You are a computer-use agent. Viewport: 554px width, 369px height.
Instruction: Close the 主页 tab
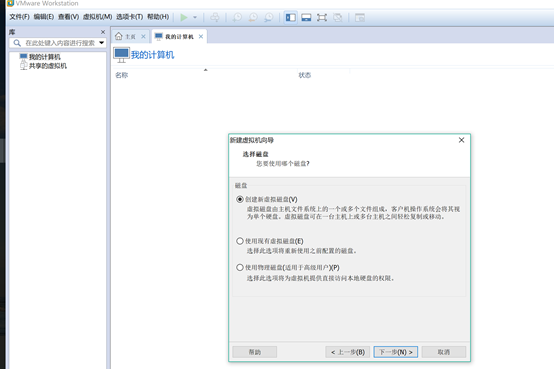click(143, 36)
